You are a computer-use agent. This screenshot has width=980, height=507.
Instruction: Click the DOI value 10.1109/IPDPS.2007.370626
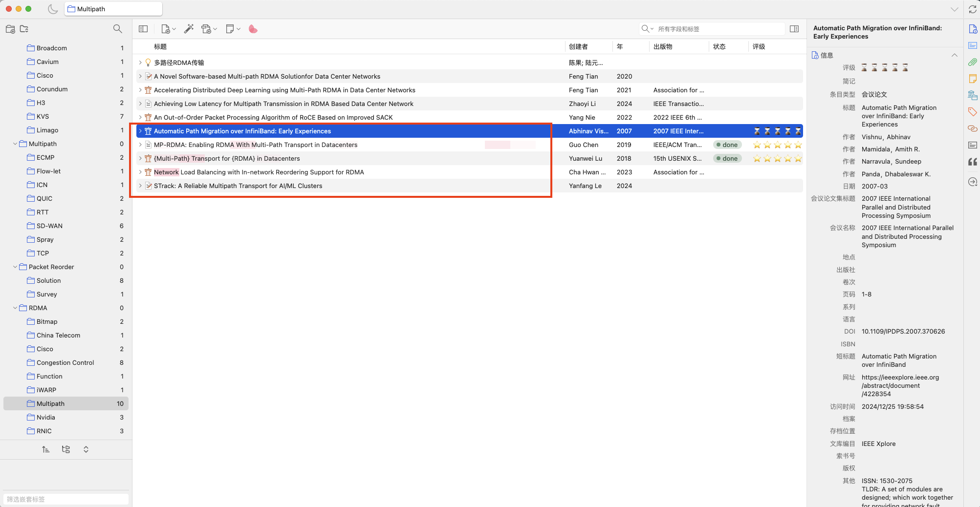coord(903,331)
